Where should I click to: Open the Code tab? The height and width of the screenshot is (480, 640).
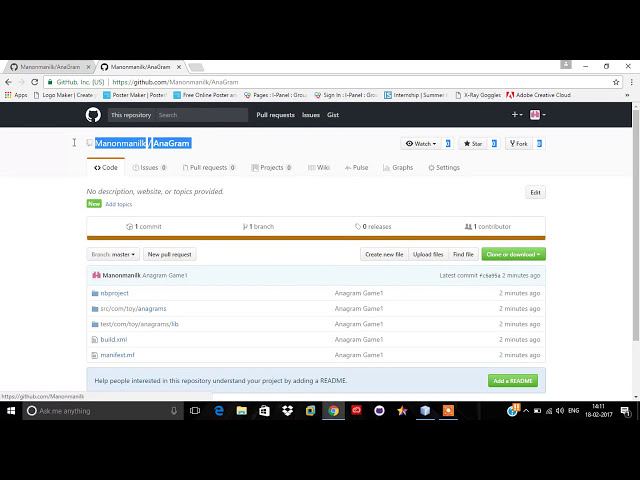(106, 167)
